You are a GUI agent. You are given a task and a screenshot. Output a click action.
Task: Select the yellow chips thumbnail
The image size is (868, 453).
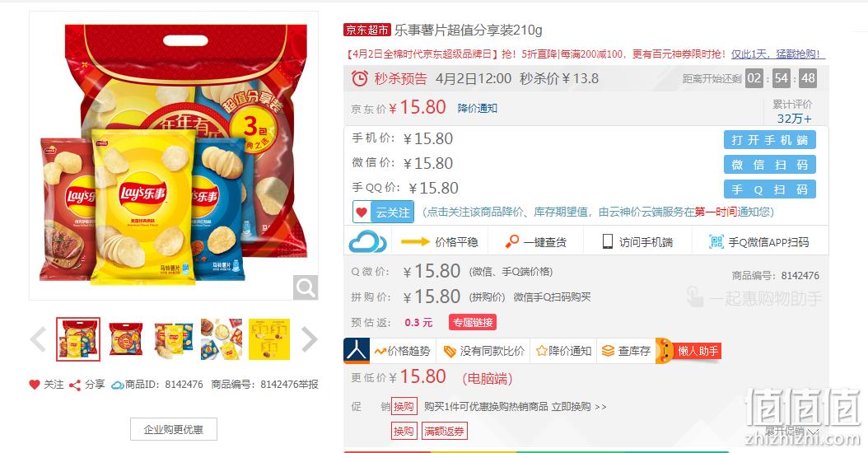tap(269, 339)
